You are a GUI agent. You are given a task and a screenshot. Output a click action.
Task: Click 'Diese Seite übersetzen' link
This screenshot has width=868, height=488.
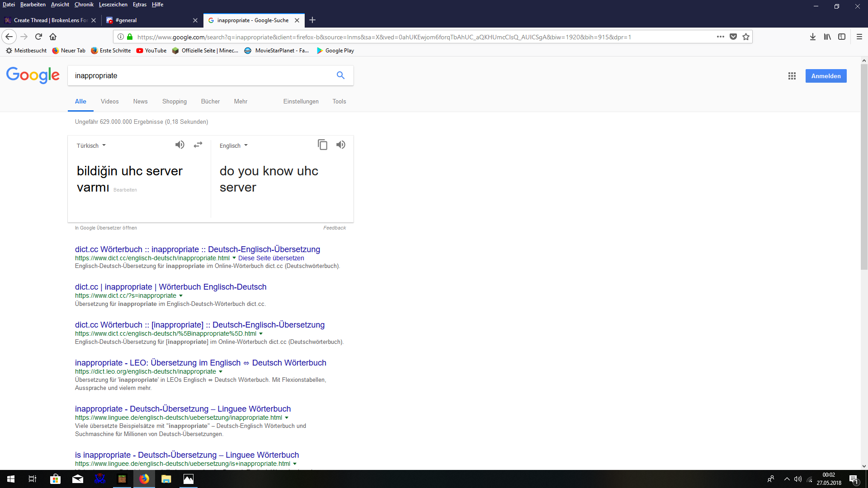click(x=271, y=258)
